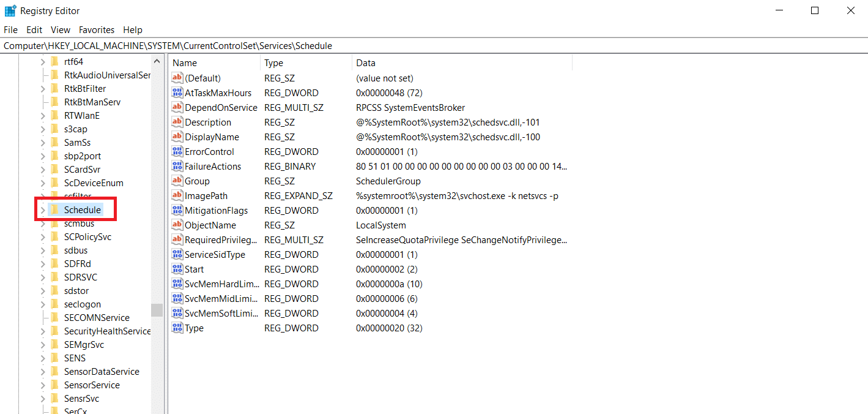Click the tree pane scrollbar thumb
This screenshot has height=414, width=868.
point(157,310)
